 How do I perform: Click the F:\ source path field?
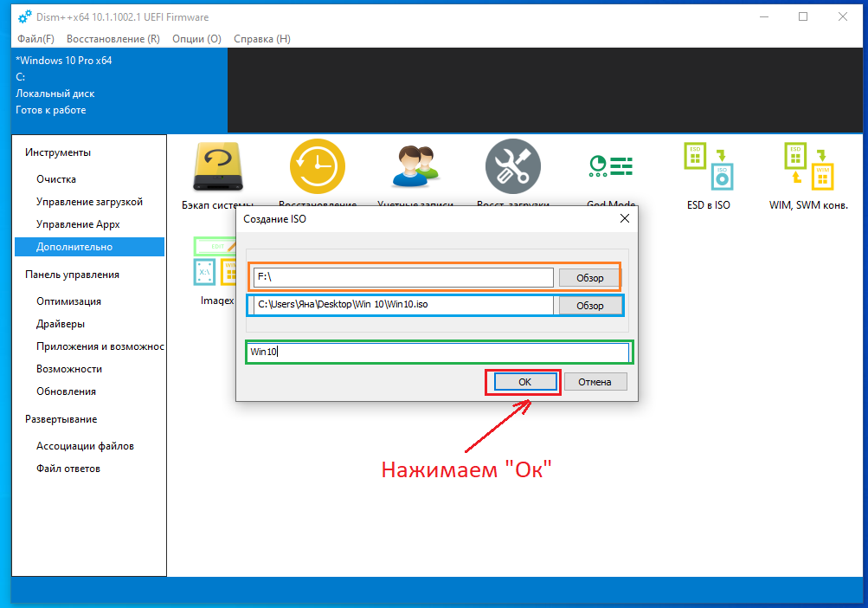403,277
